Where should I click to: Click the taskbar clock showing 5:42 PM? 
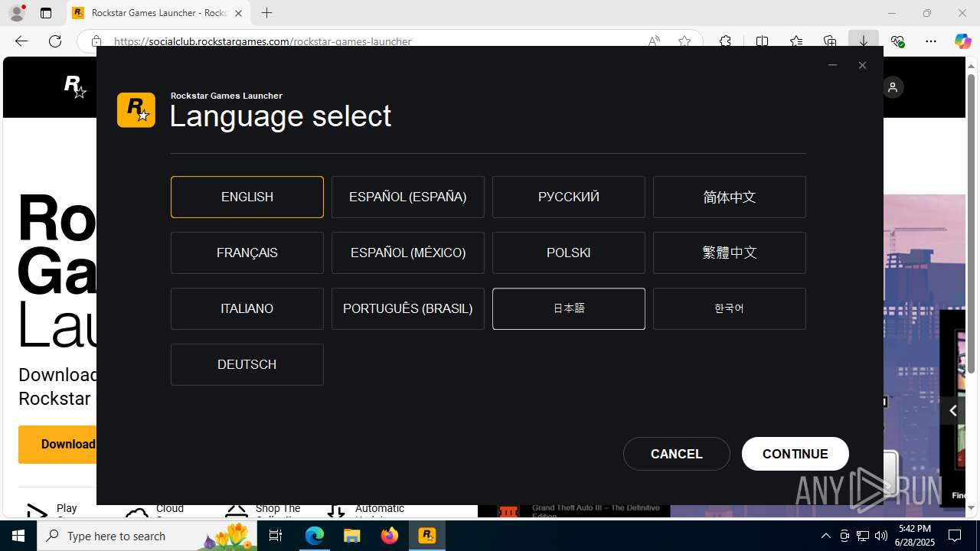click(915, 536)
